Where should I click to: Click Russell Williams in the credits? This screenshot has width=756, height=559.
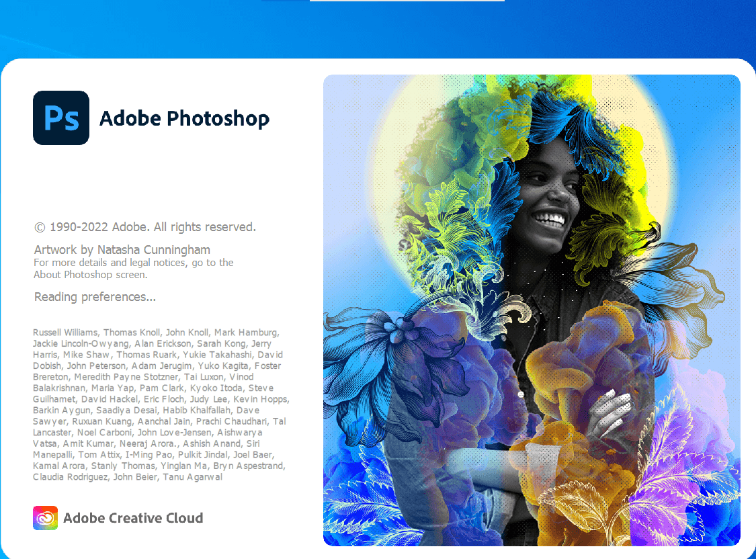[65, 333]
